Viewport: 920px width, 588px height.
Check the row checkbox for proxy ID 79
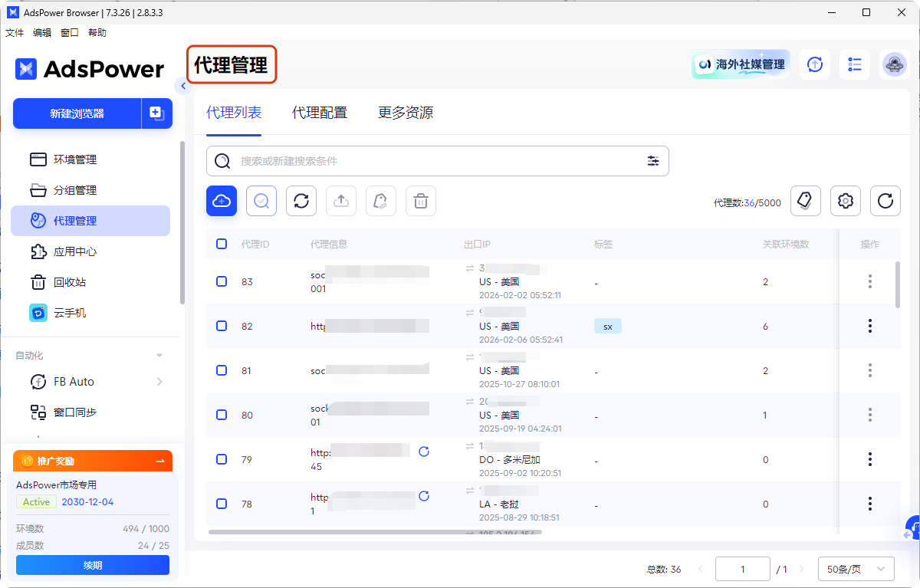click(x=222, y=459)
